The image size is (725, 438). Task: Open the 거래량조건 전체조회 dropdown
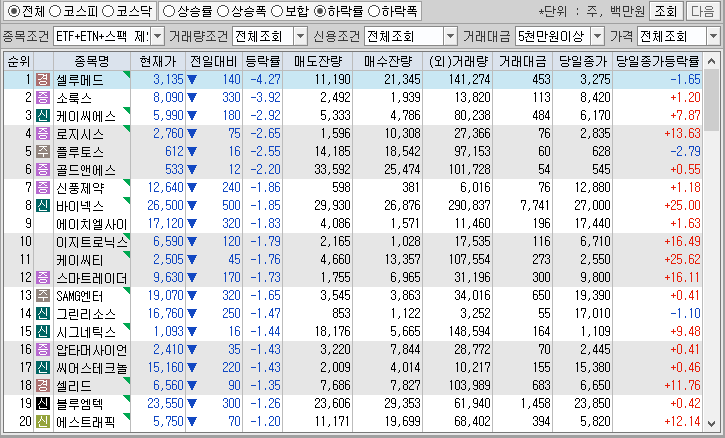300,36
